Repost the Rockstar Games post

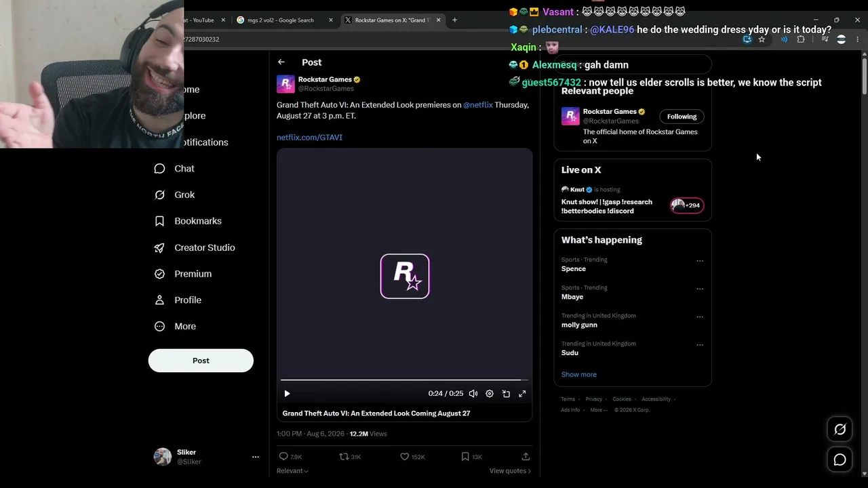350,457
